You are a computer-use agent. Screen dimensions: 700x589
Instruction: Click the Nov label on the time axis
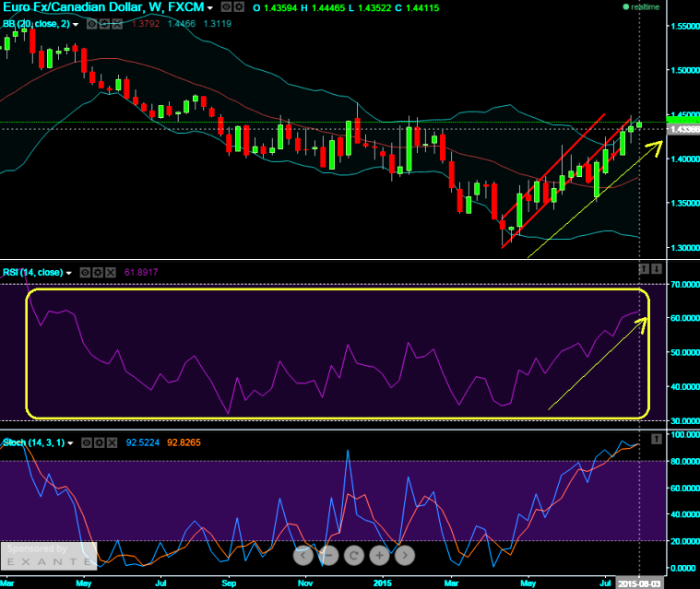pyautogui.click(x=305, y=583)
